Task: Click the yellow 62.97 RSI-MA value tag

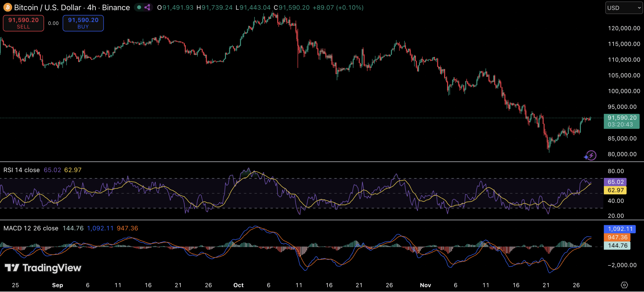Action: [615, 190]
